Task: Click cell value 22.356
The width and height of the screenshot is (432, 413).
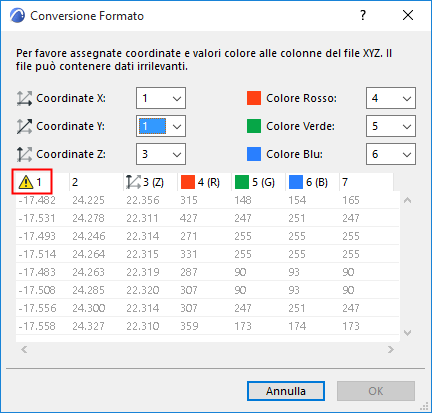Action: pyautogui.click(x=143, y=200)
